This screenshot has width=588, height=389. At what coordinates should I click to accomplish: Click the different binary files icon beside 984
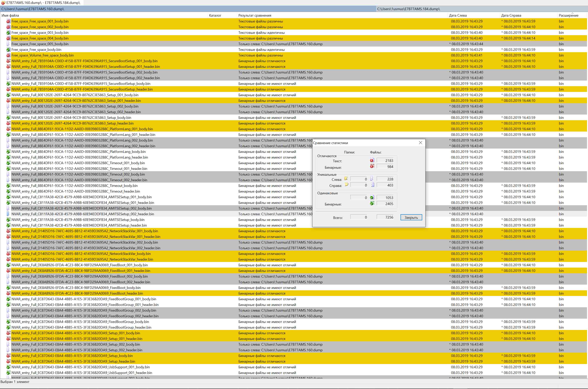(x=372, y=166)
